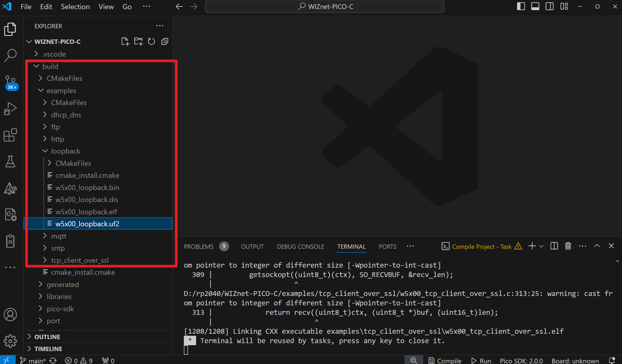Open Source Control view with 3K+ badge
This screenshot has width=622, height=364.
tap(10, 83)
